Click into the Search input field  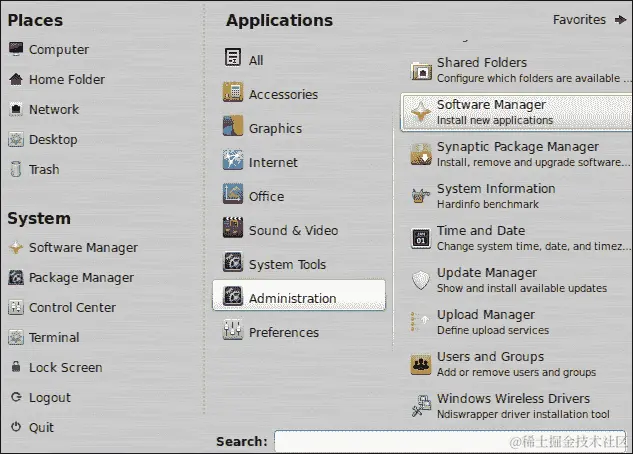(x=451, y=441)
